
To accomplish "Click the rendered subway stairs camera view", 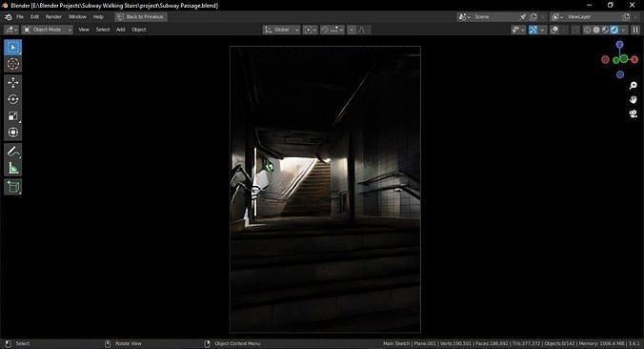I will click(325, 189).
